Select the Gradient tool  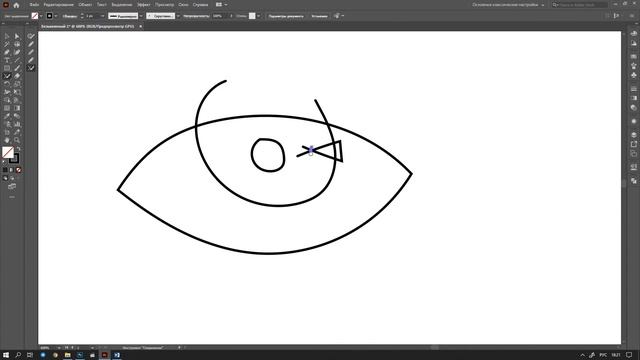[17, 108]
